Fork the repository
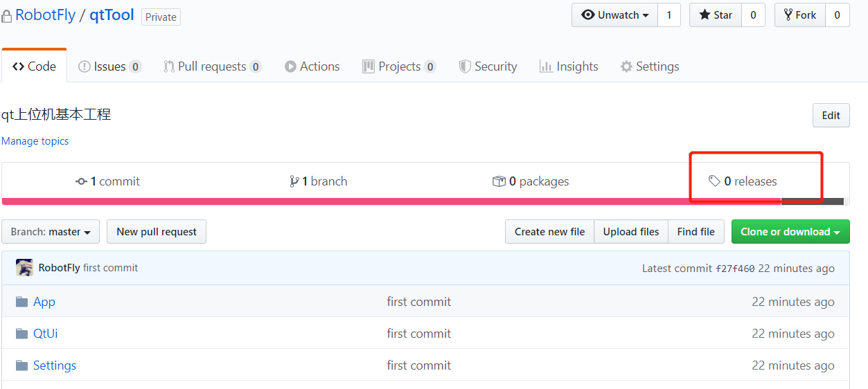This screenshot has height=389, width=868. pyautogui.click(x=799, y=15)
